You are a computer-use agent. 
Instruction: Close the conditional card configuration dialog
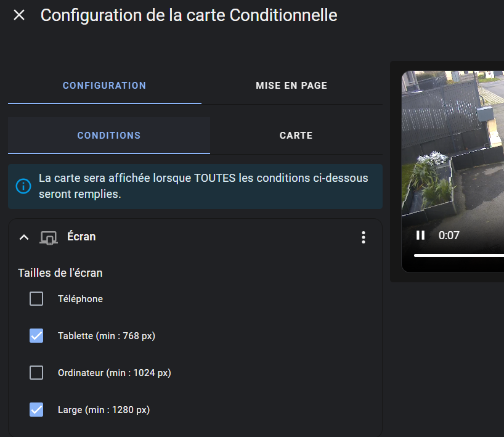(x=19, y=15)
